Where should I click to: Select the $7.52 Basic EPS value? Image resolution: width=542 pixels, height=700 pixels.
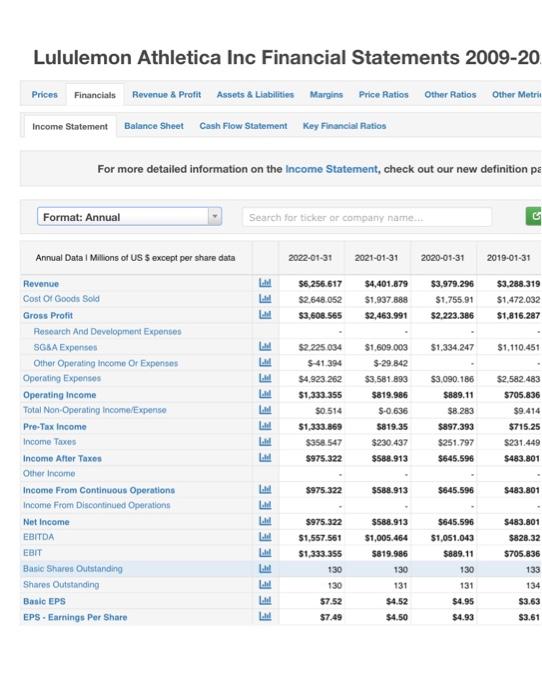point(331,601)
